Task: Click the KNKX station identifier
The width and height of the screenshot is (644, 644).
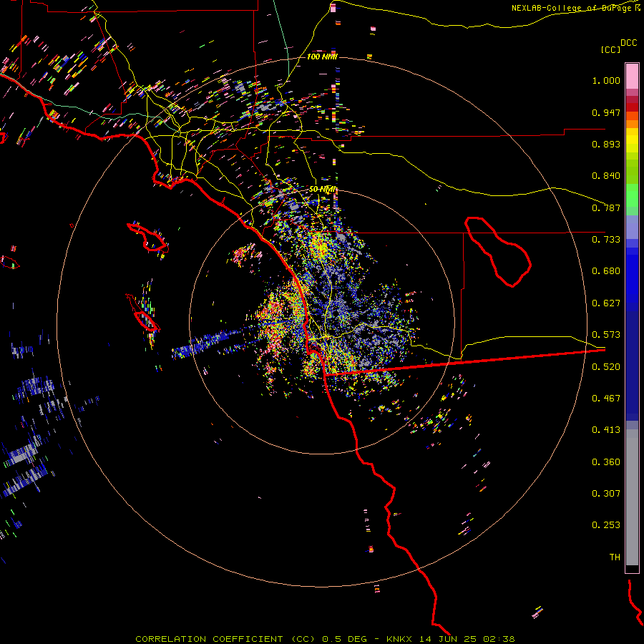Action: click(x=401, y=639)
